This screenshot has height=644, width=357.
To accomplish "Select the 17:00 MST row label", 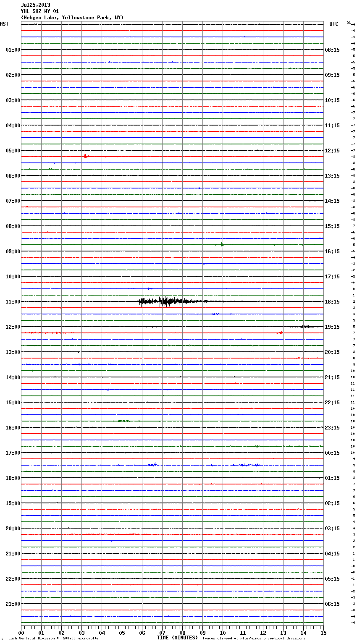I will click(x=13, y=453).
